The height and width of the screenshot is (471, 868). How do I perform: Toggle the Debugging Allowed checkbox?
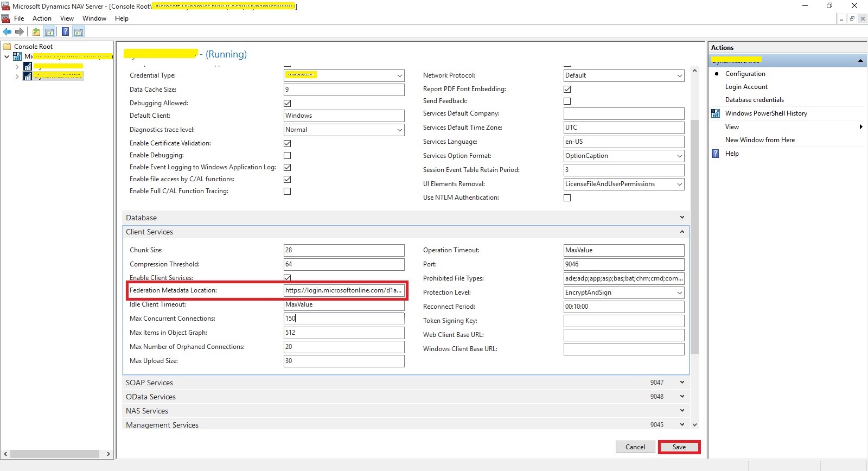288,103
